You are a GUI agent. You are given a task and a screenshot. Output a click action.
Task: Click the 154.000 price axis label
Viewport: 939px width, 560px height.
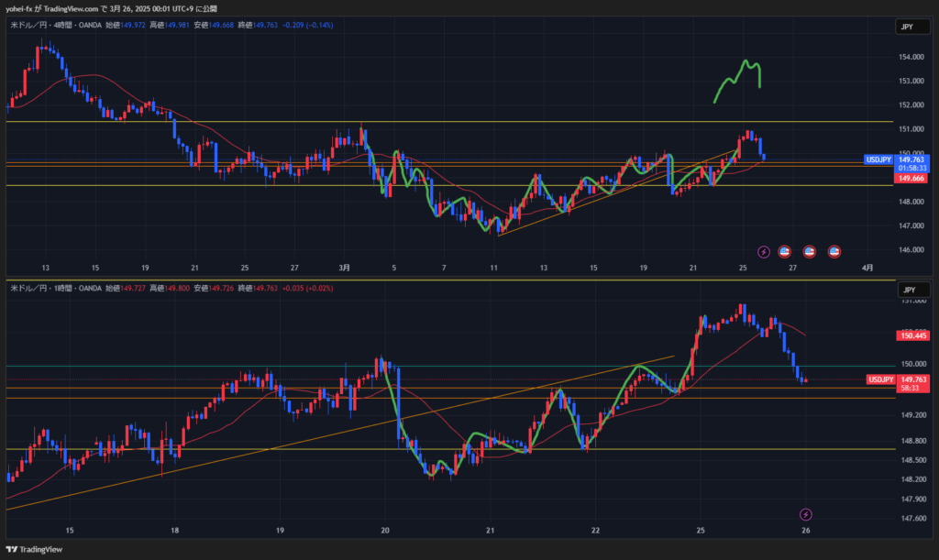coord(911,58)
